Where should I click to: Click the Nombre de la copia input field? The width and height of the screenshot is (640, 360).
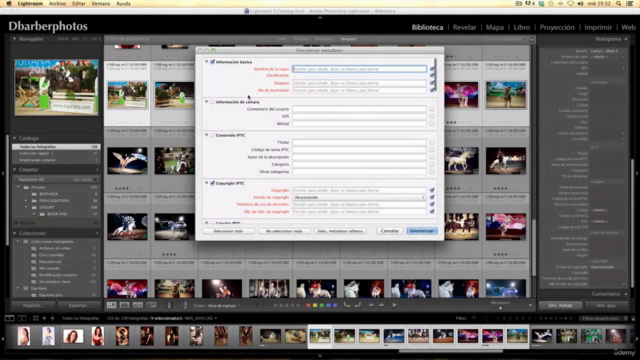[x=359, y=69]
